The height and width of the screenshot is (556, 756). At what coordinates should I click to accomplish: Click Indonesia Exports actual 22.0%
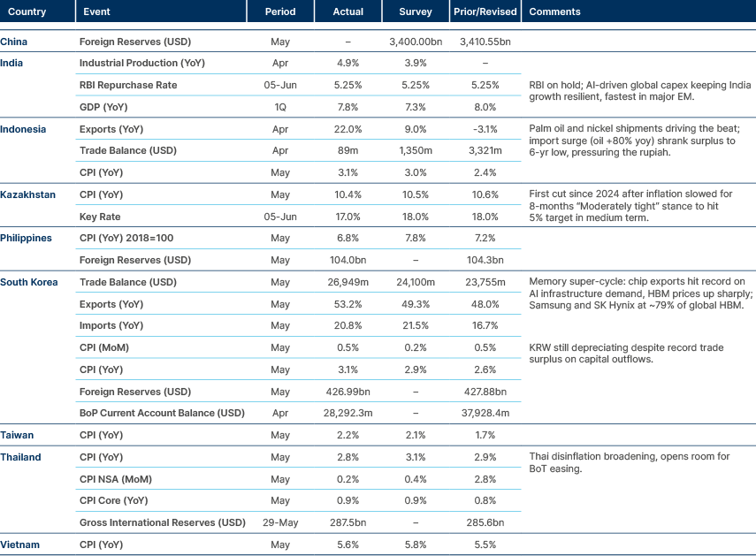(347, 129)
